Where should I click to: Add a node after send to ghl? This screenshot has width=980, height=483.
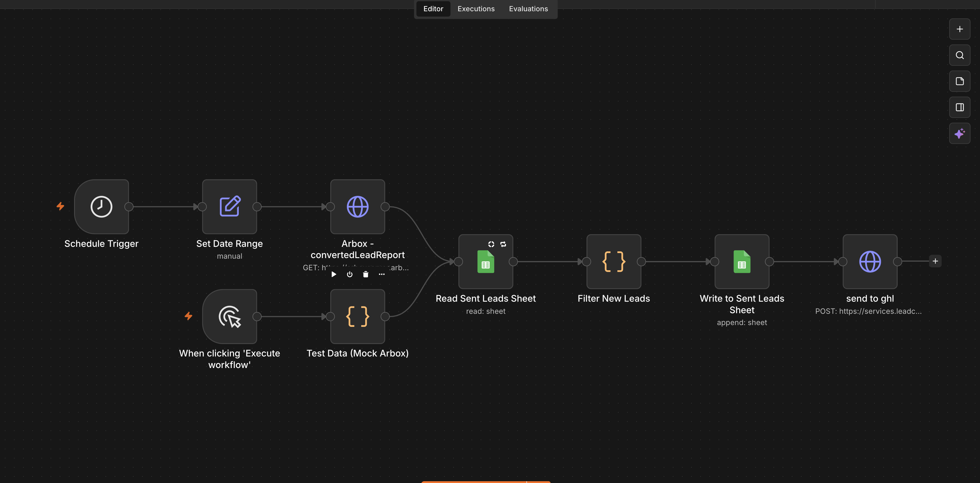pos(935,261)
